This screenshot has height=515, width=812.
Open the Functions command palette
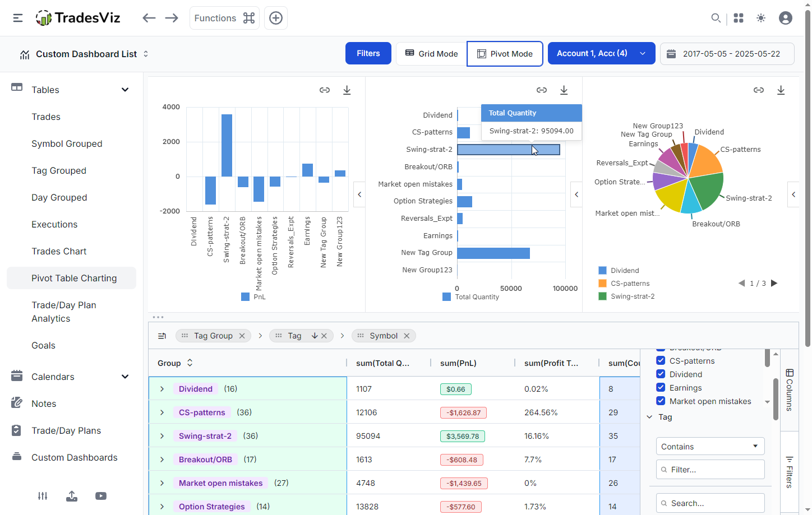(224, 18)
